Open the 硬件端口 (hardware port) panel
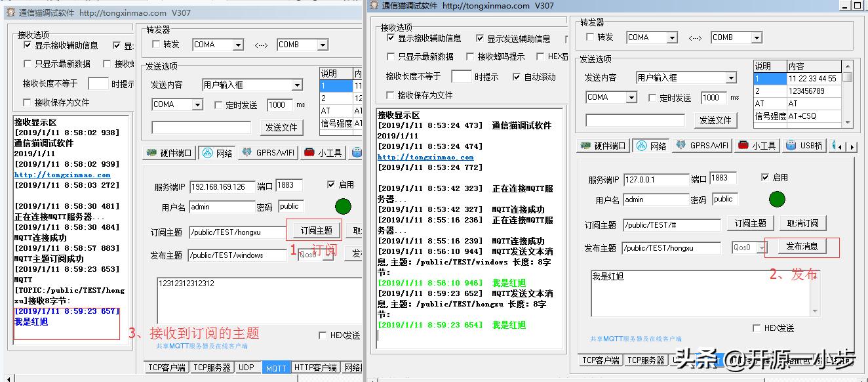The image size is (868, 382). (172, 152)
